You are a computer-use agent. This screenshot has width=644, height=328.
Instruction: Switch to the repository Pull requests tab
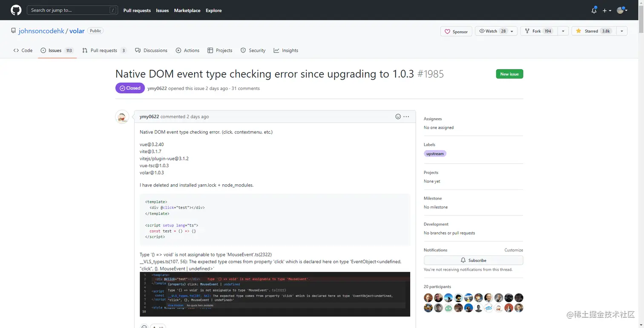click(104, 50)
